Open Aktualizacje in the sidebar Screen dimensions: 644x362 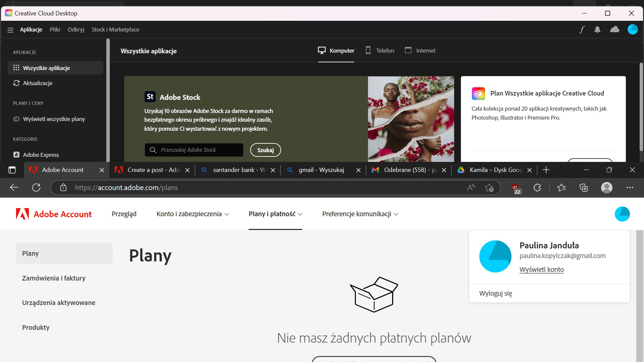(x=37, y=83)
